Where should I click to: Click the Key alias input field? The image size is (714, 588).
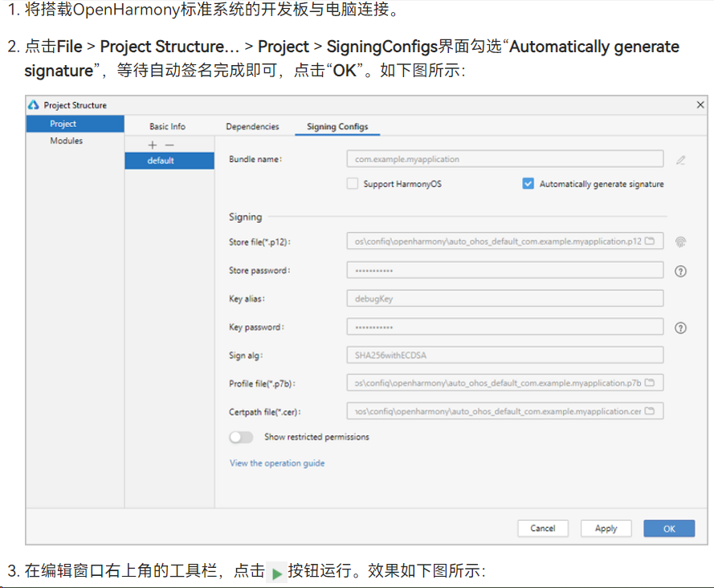point(504,299)
